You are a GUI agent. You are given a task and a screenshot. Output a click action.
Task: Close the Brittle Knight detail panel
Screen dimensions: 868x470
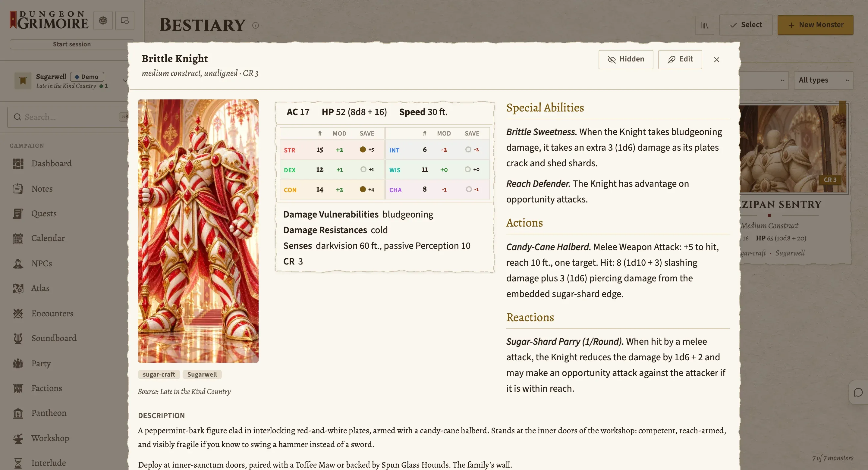pyautogui.click(x=717, y=60)
